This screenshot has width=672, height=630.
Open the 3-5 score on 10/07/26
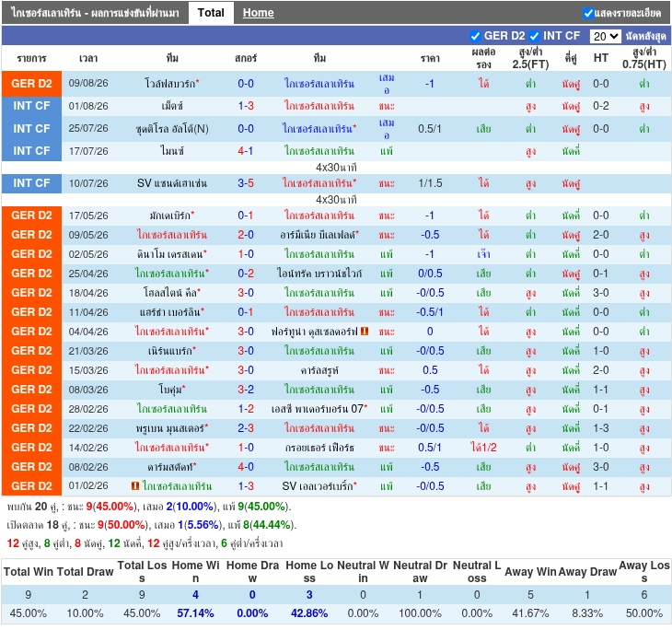click(x=246, y=183)
